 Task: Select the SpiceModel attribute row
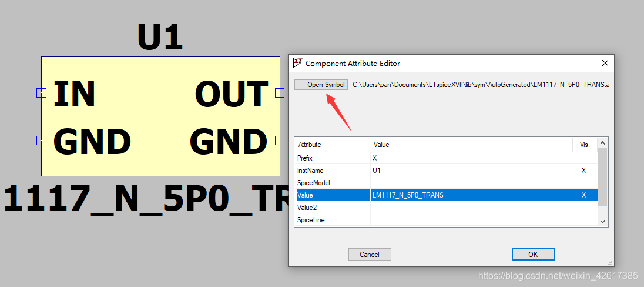(446, 182)
